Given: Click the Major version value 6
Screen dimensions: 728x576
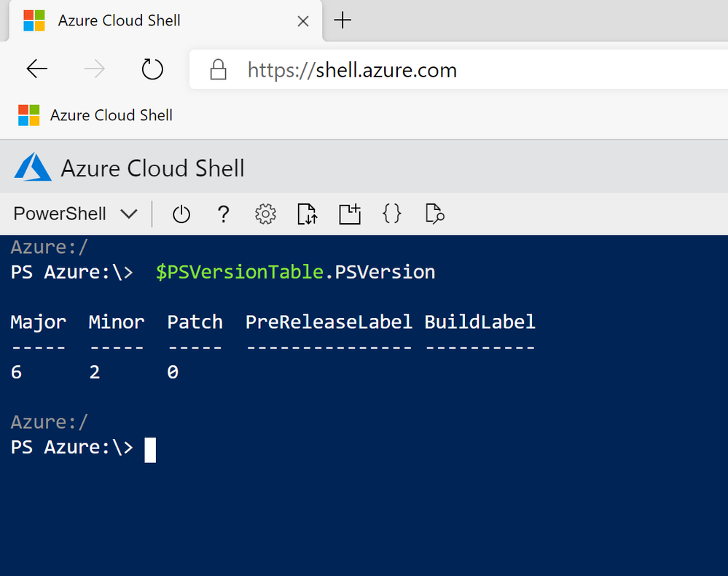Looking at the screenshot, I should (x=16, y=372).
